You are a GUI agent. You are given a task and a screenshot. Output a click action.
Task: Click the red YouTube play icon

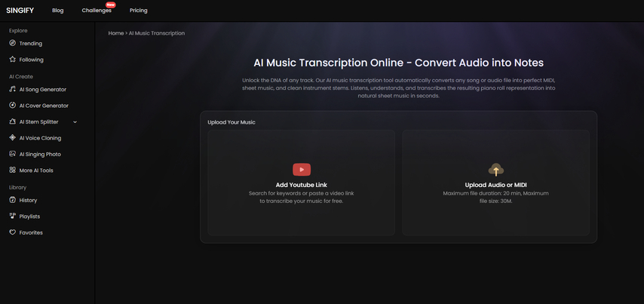pos(302,170)
